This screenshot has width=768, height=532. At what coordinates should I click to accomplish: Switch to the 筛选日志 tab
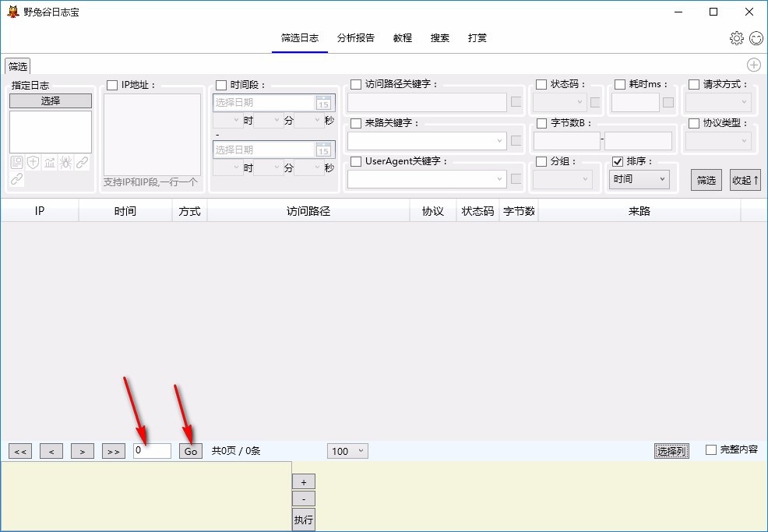[x=300, y=38]
